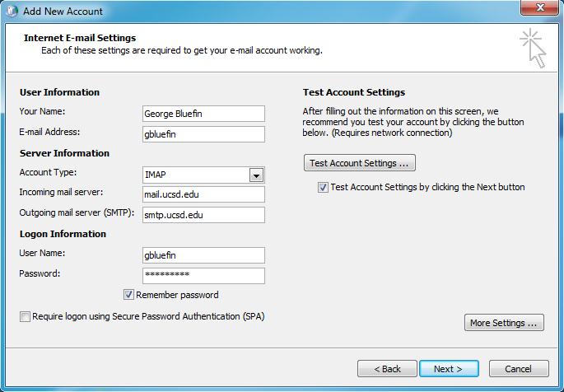The width and height of the screenshot is (564, 392).
Task: Click the Logon Information heading
Action: [x=63, y=234]
